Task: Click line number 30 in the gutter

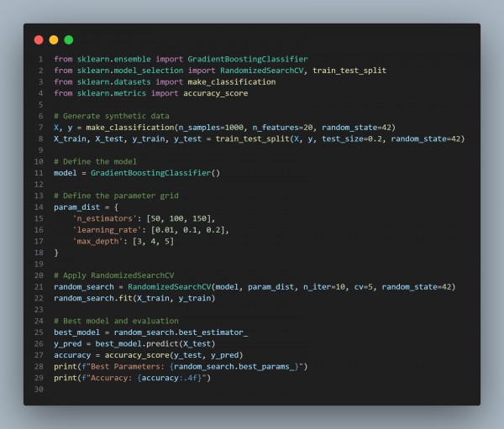Action: pos(39,390)
